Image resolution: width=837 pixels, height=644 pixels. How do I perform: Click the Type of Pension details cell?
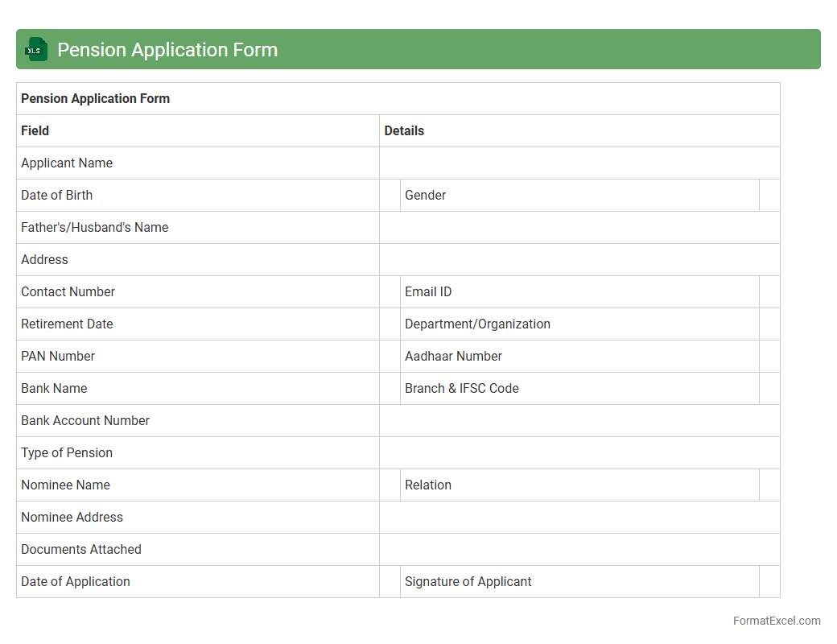pos(579,453)
